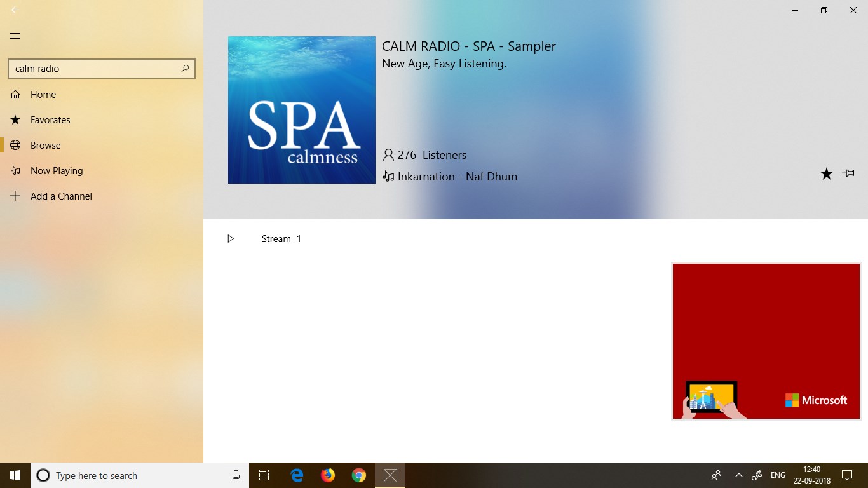Expand the hidden system tray icons
This screenshot has width=868, height=488.
(738, 475)
